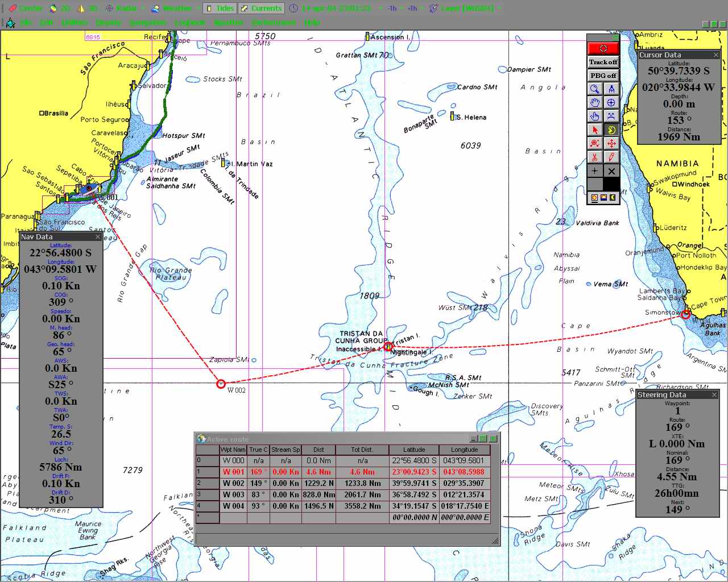Click the 1496.5 N distance cell

click(x=318, y=506)
